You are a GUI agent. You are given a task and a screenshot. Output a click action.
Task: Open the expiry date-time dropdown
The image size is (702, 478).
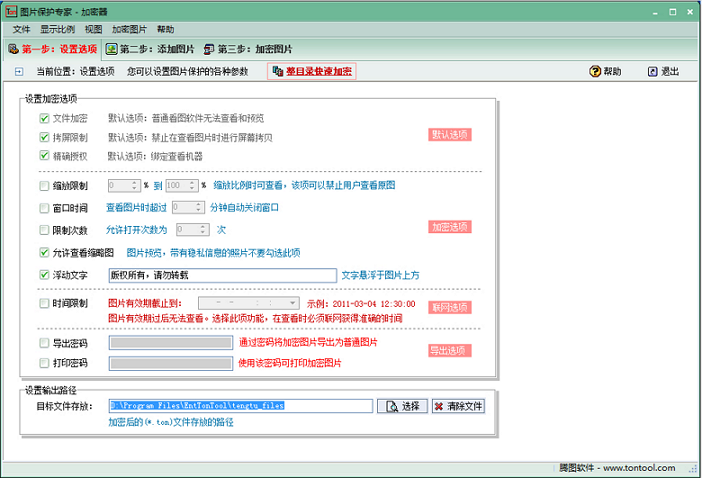tap(293, 303)
